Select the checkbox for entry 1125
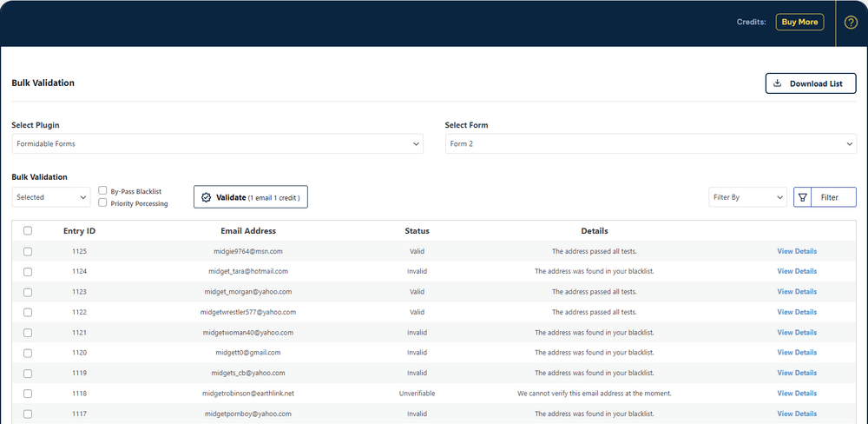Image resolution: width=868 pixels, height=424 pixels. pos(28,251)
